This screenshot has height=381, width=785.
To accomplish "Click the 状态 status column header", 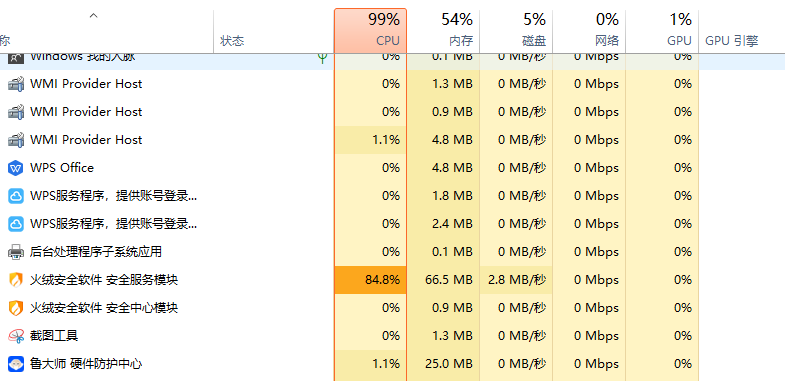I will (x=232, y=41).
